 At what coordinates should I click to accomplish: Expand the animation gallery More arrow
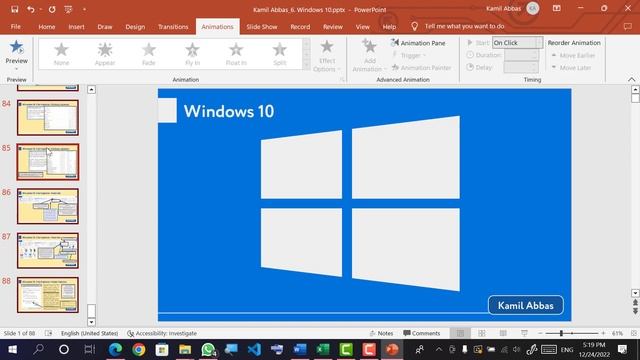click(x=307, y=65)
